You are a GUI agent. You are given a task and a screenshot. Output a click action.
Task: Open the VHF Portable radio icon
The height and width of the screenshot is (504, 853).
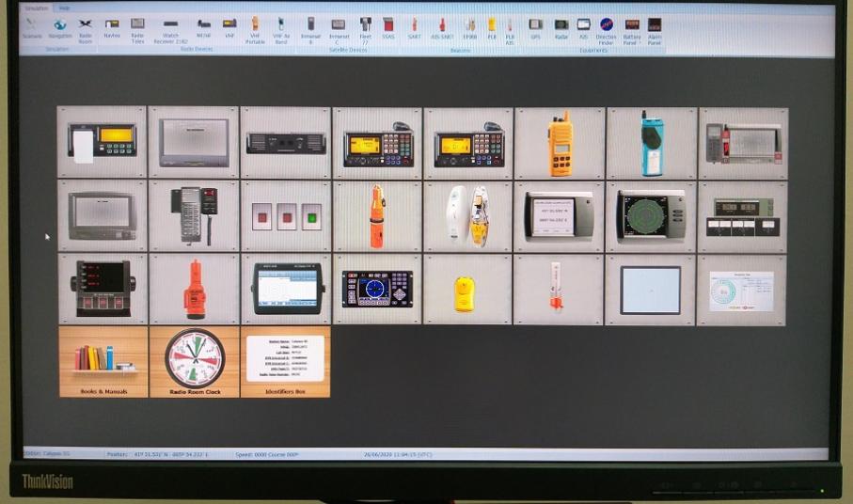(255, 27)
